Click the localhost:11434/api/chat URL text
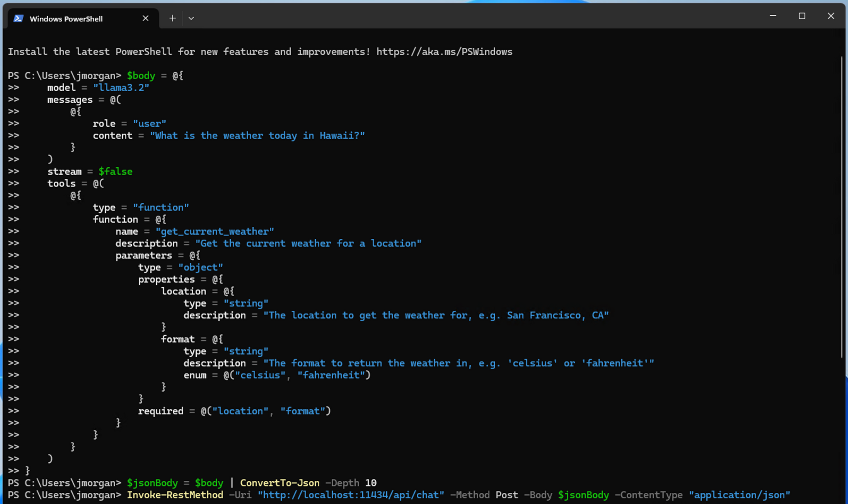The image size is (848, 504). (351, 494)
